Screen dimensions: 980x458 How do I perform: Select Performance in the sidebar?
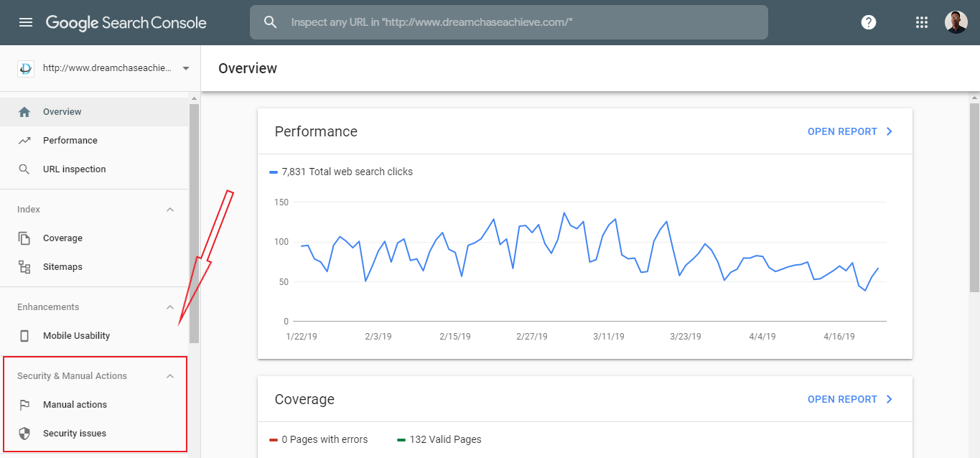tap(70, 141)
